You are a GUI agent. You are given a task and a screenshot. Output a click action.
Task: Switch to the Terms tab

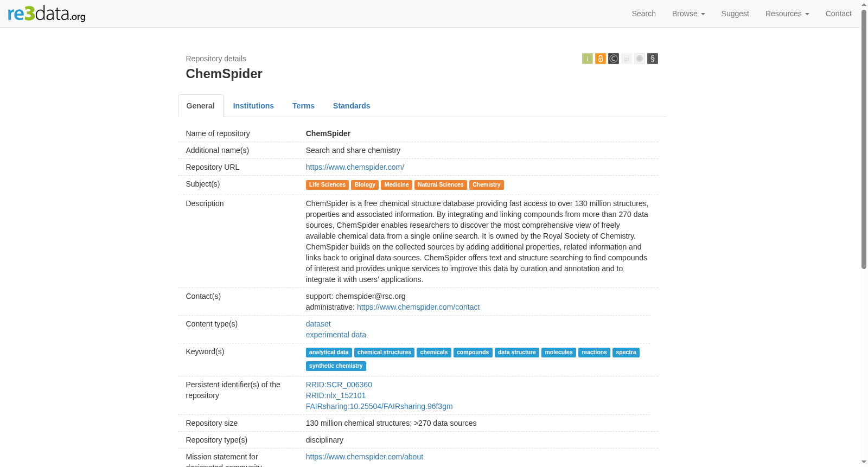(303, 106)
